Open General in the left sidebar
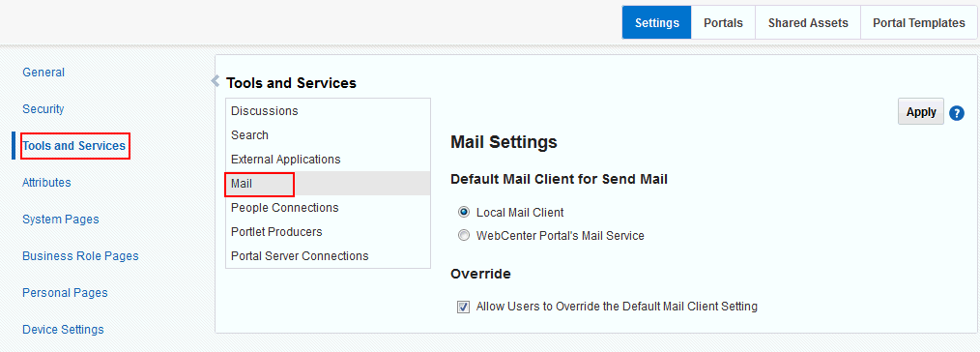Image resolution: width=980 pixels, height=352 pixels. tap(43, 73)
